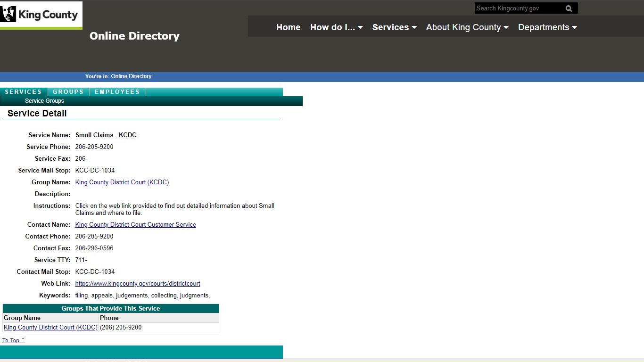This screenshot has width=644, height=362.
Task: Select Service Mail Stop value KCC-DC-1034
Action: click(95, 171)
